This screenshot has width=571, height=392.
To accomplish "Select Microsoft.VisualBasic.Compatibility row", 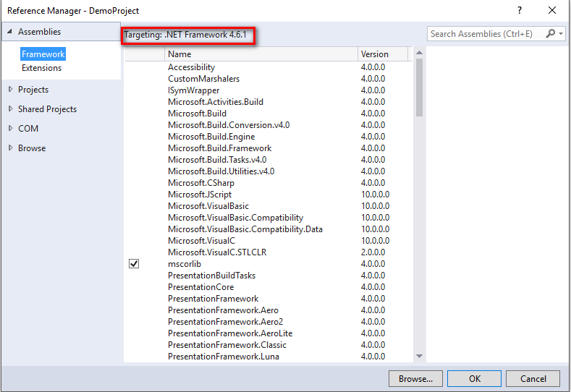I will 268,218.
